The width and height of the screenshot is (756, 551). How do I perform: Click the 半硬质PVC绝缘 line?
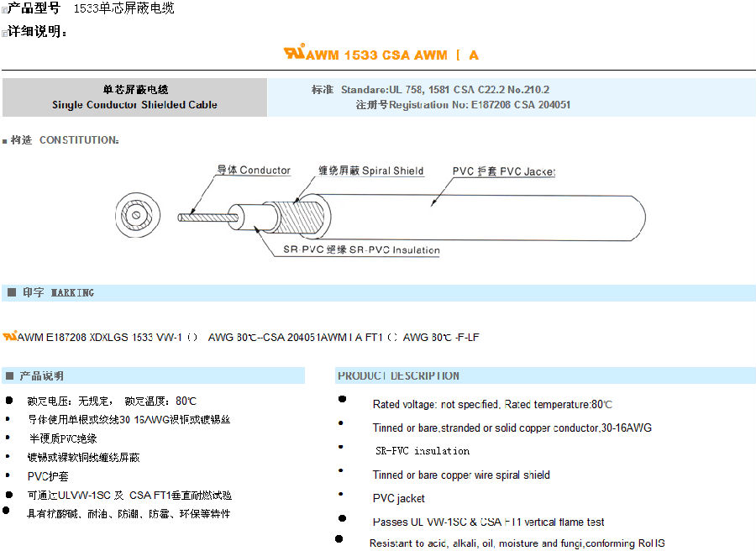click(63, 438)
